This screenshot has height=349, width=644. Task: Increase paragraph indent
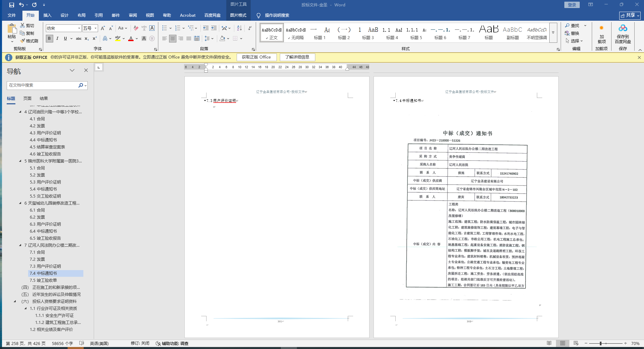(x=214, y=28)
